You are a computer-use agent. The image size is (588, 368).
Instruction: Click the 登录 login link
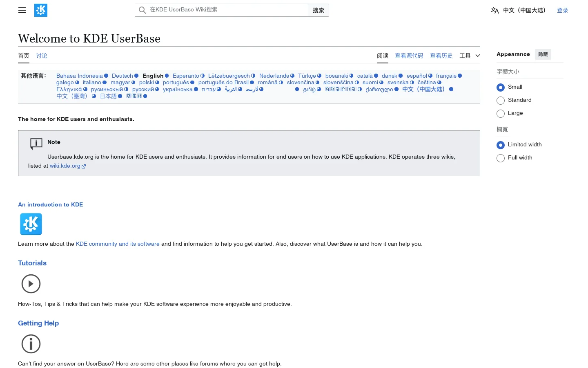tap(563, 10)
